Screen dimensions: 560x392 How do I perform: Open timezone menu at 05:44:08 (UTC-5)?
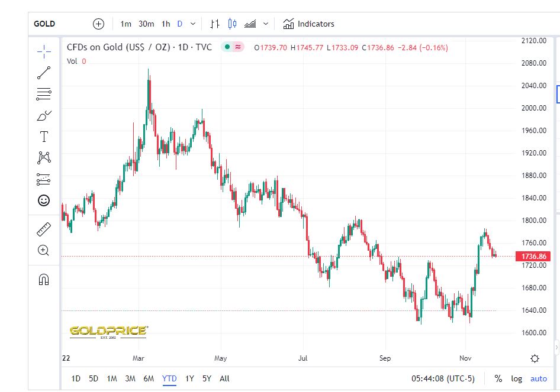pos(443,378)
